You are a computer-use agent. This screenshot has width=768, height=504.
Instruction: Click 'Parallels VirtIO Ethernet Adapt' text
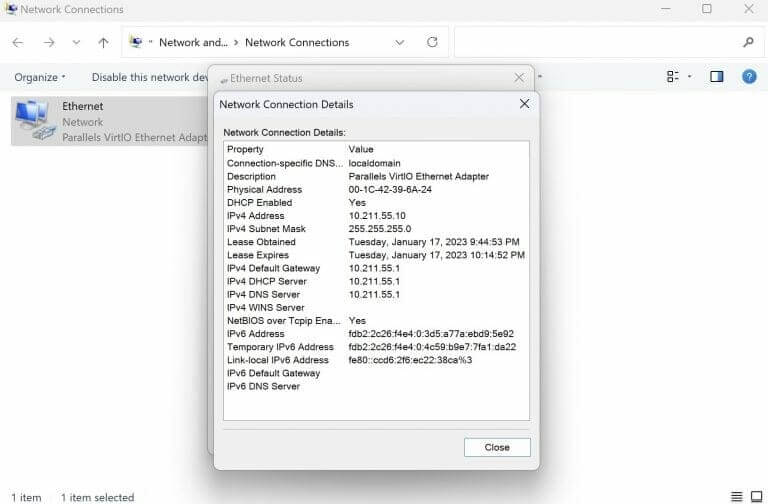135,138
